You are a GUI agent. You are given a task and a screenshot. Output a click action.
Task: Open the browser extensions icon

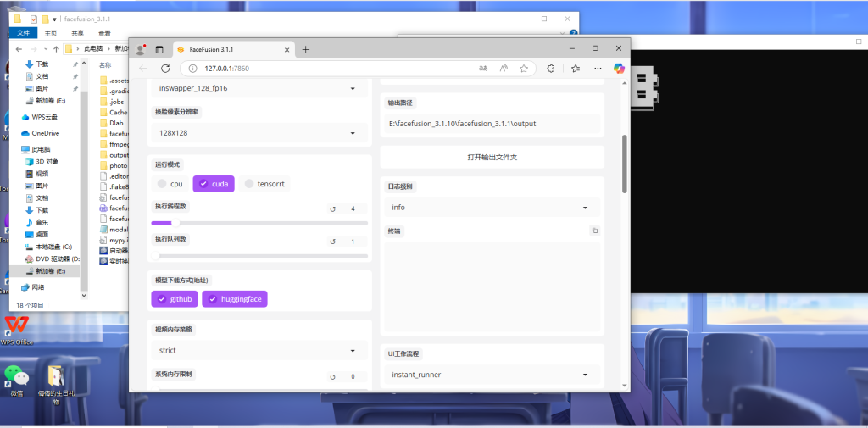[551, 68]
